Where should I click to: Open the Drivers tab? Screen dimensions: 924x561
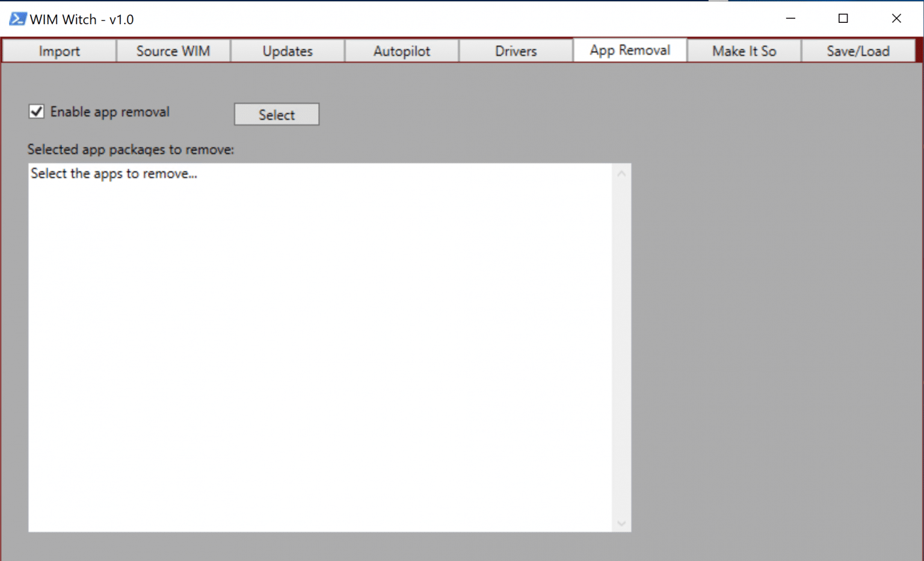point(516,51)
